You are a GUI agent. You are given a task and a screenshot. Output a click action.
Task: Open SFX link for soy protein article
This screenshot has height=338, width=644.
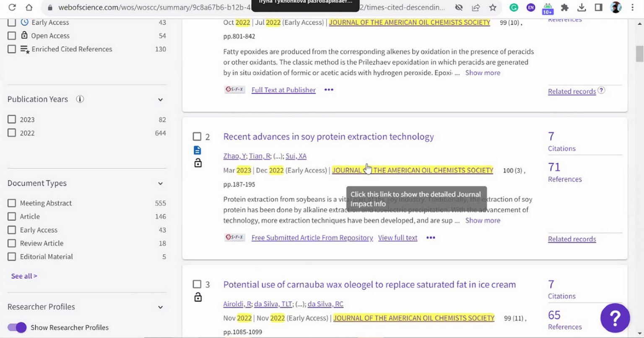(234, 237)
